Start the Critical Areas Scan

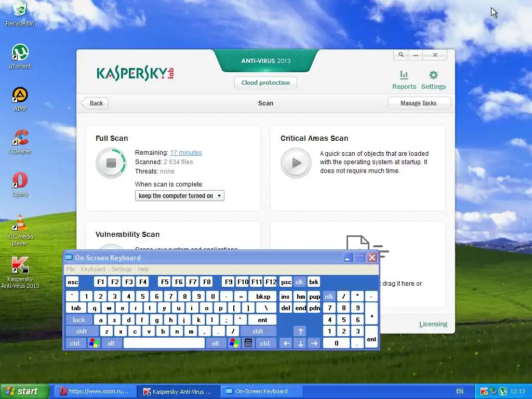(x=296, y=163)
